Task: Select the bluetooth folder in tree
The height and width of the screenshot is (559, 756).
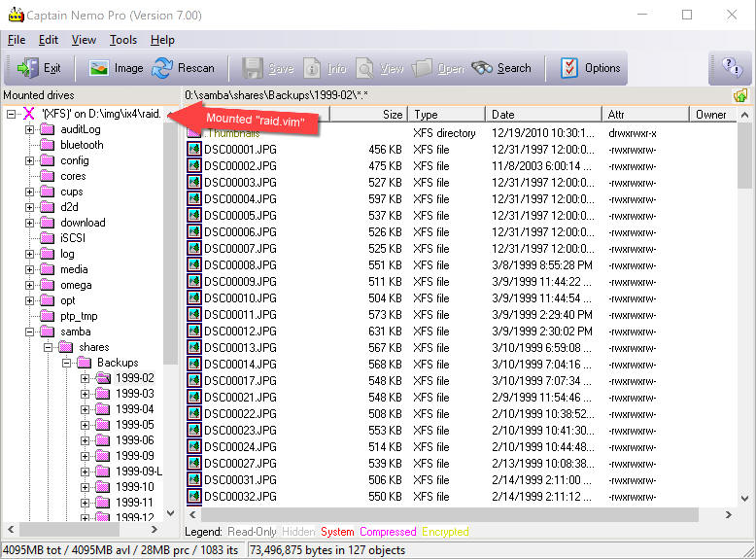Action: click(x=81, y=145)
